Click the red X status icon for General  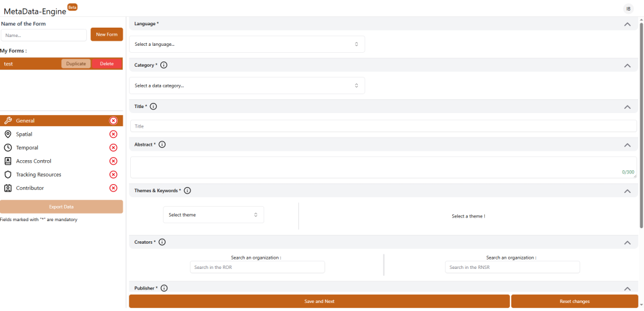point(113,121)
